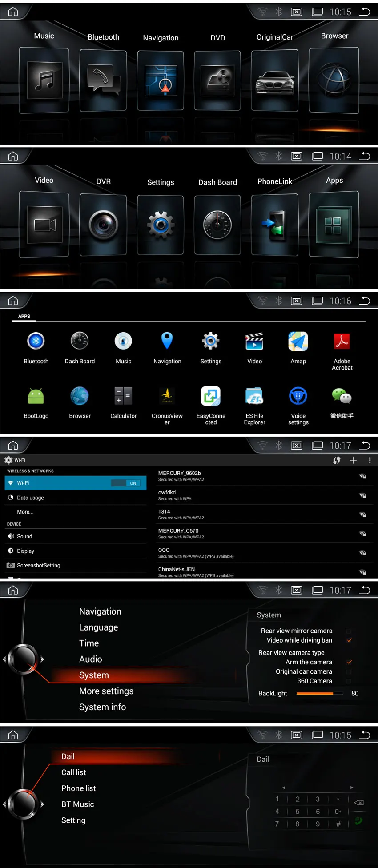Viewport: 378px width, 868px height.
Task: Open the Video clapperboard icon in APPS grid
Action: pos(254,342)
